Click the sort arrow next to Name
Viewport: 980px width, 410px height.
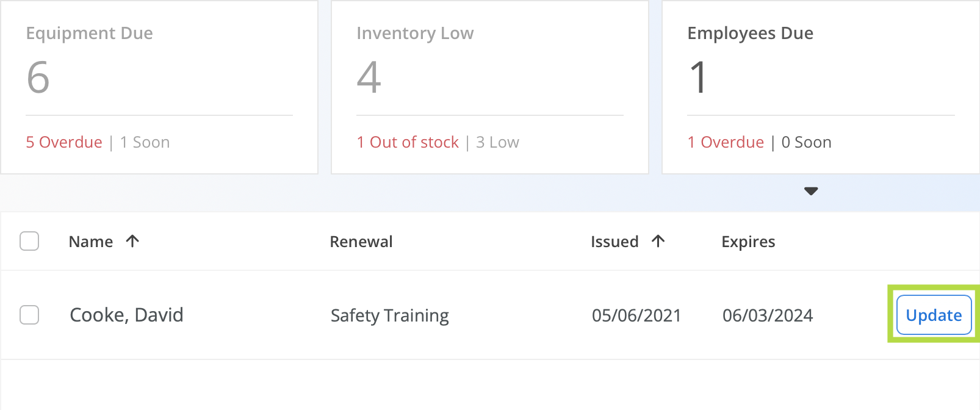(132, 241)
